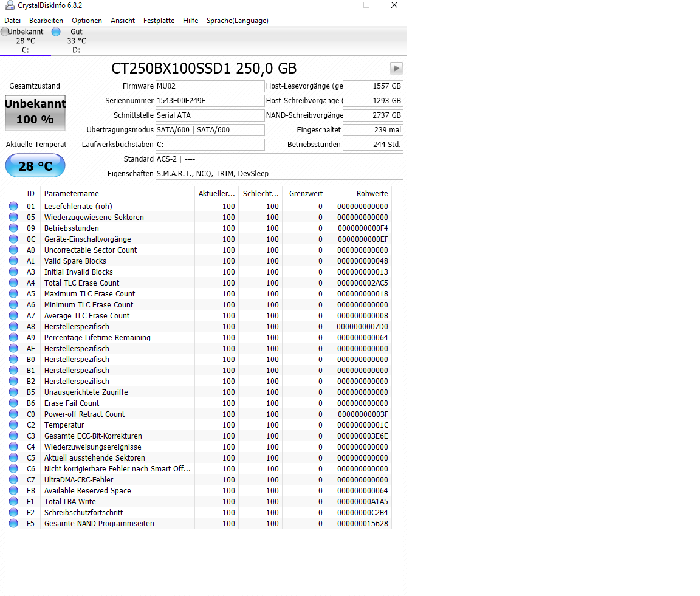Click the Parametername column header

[117, 194]
